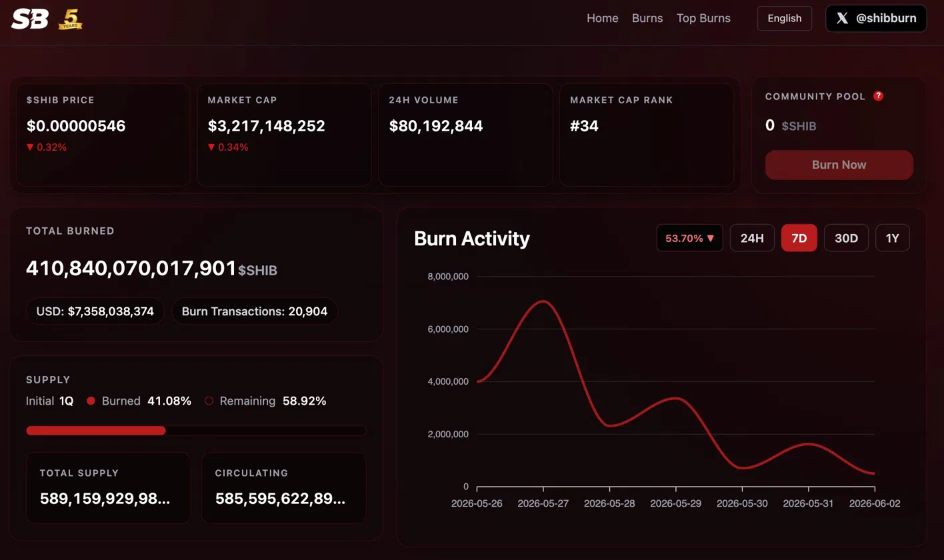Open the Top Burns page
Viewport: 944px width, 560px height.
tap(703, 19)
